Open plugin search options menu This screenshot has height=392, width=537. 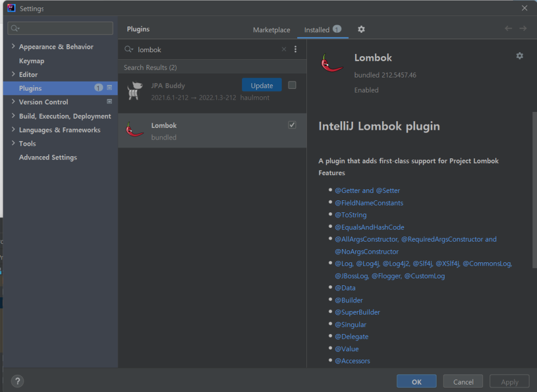pos(295,49)
